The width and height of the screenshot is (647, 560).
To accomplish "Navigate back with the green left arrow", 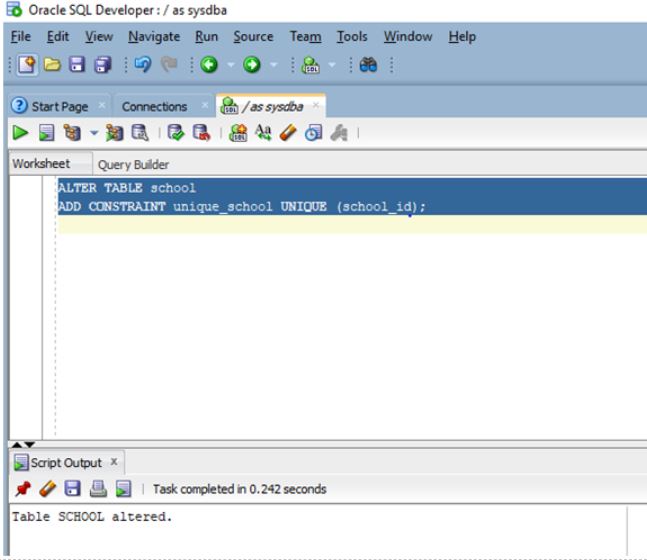I will click(x=209, y=65).
